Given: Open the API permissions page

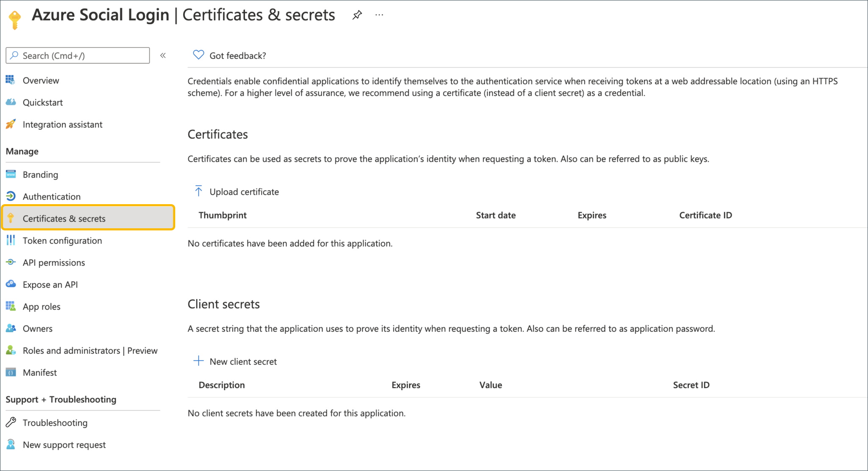Looking at the screenshot, I should point(54,263).
